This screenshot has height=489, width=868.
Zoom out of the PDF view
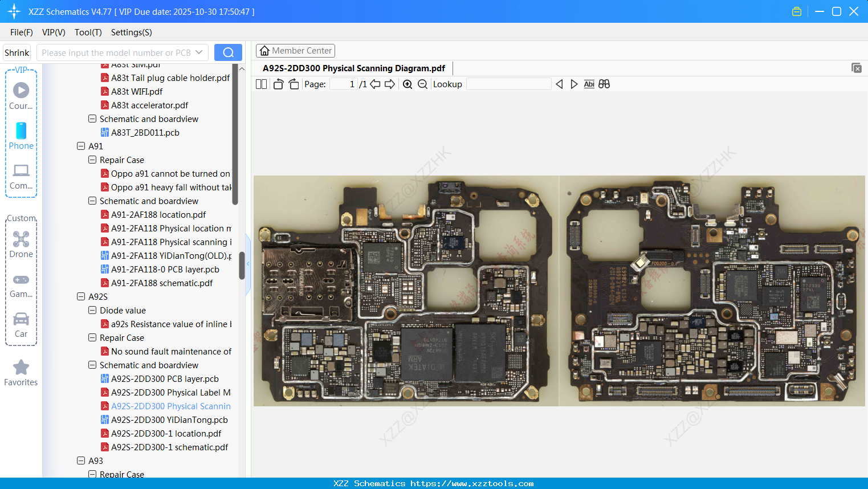422,84
